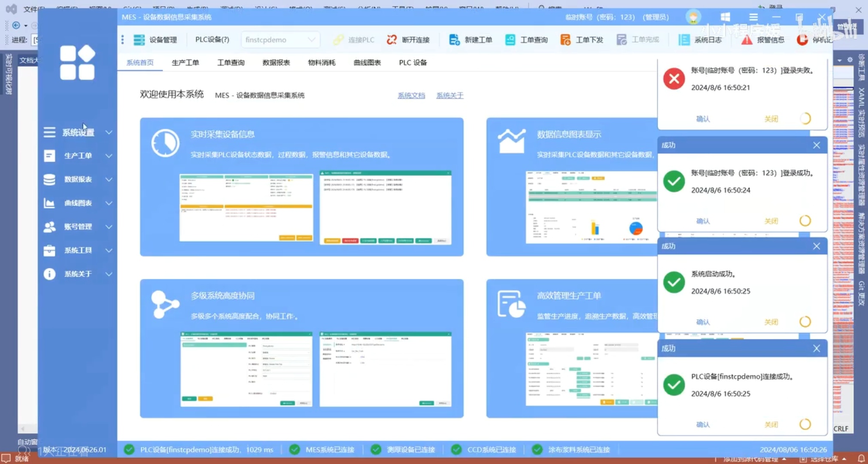
Task: Close the 系统启动成功 notification with X
Action: click(x=816, y=246)
